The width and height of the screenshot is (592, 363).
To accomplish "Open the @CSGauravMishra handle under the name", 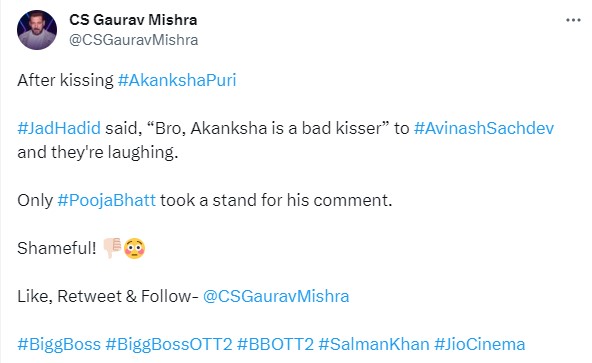I will [134, 40].
